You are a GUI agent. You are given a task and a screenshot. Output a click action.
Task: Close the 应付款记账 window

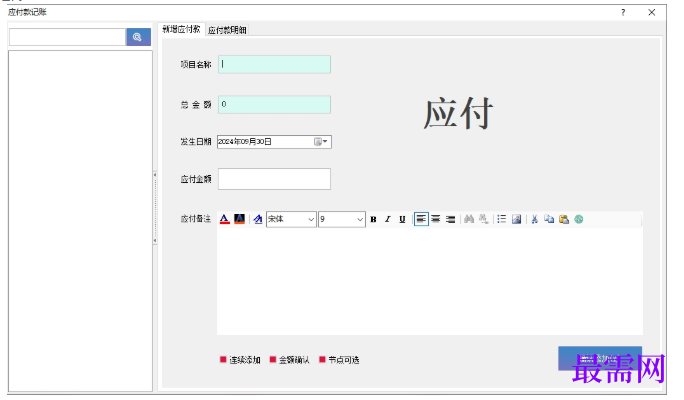(x=652, y=12)
